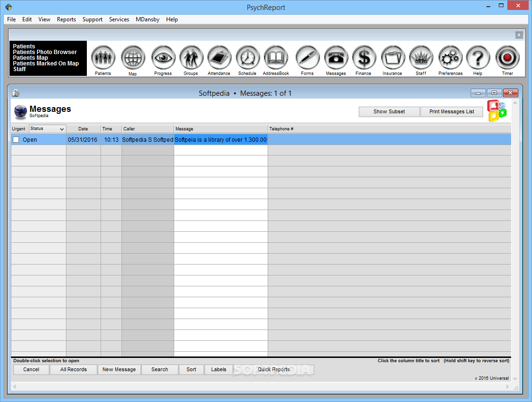Screen dimensions: 532x402
Task: Click the vertical scrollbar down arrow
Action: [x=515, y=379]
